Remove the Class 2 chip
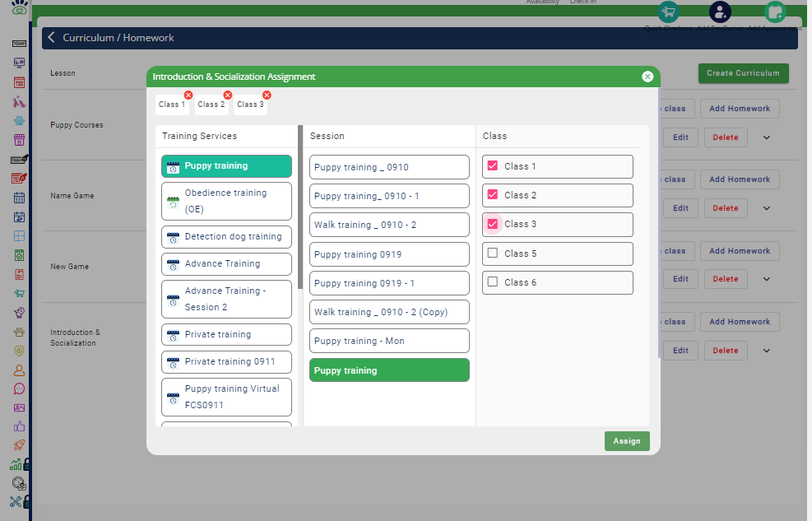812x521 pixels. click(x=228, y=95)
